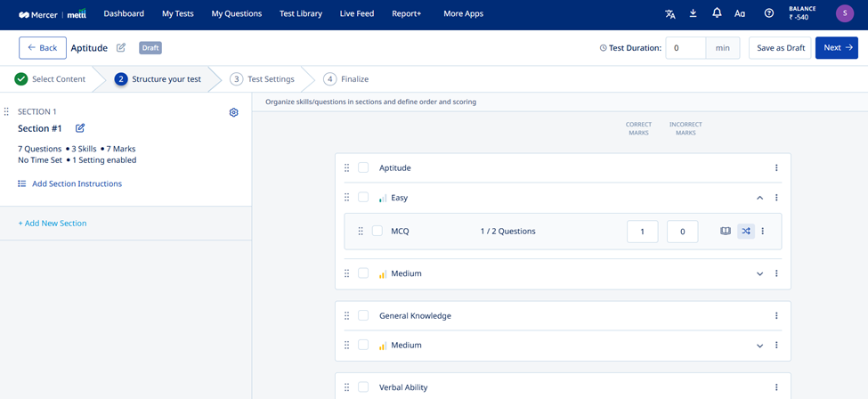This screenshot has width=868, height=399.
Task: Expand Medium group under Aptitude
Action: point(760,273)
